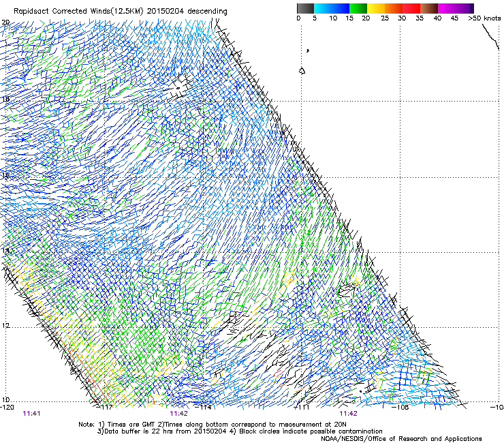The width and height of the screenshot is (504, 443).
Task: Select the '>50 knots' legend label
Action: pyautogui.click(x=484, y=18)
